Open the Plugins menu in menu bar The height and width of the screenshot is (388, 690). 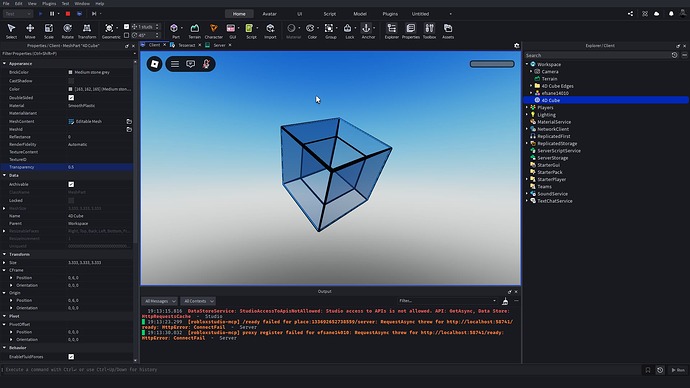point(49,4)
